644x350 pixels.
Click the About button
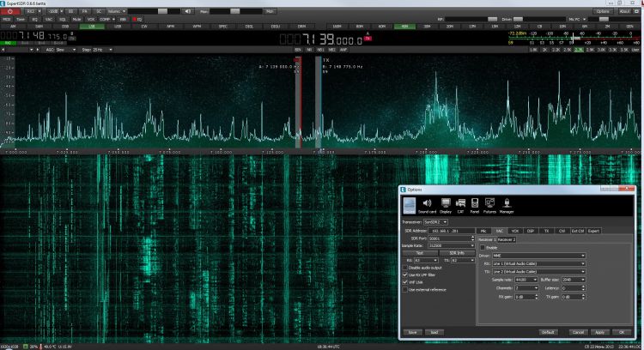[624, 11]
